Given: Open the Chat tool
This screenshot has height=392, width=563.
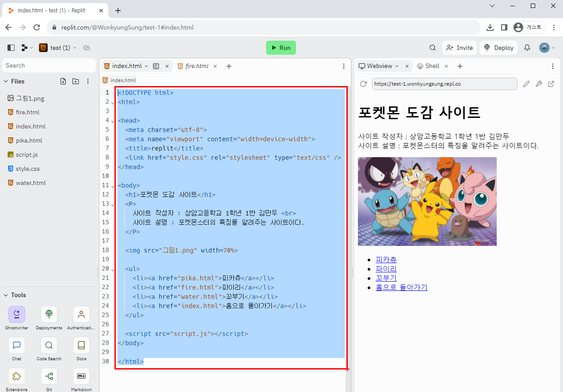Looking at the screenshot, I should click(17, 349).
